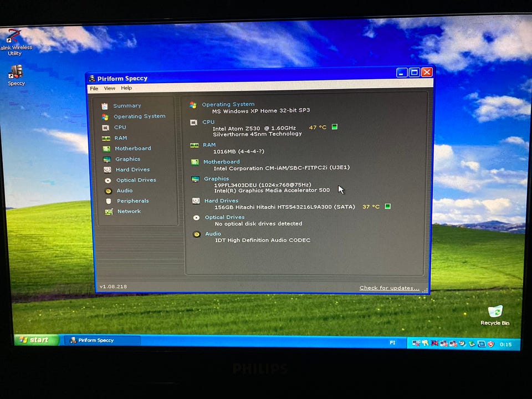Click the Speccy title bar icon
The width and height of the screenshot is (532, 399).
pyautogui.click(x=91, y=79)
